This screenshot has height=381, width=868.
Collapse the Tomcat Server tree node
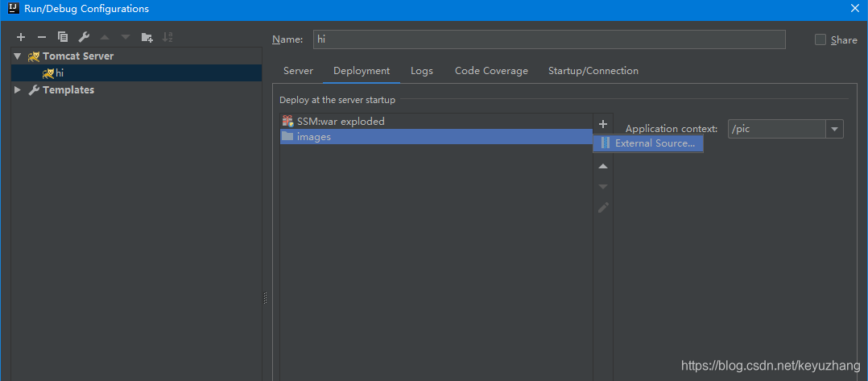pyautogui.click(x=18, y=56)
